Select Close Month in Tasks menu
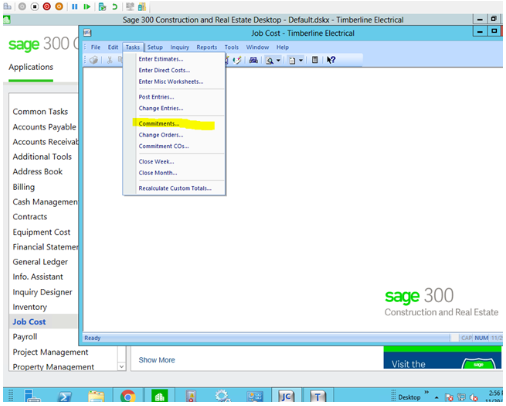This screenshot has width=506, height=406. tap(158, 173)
